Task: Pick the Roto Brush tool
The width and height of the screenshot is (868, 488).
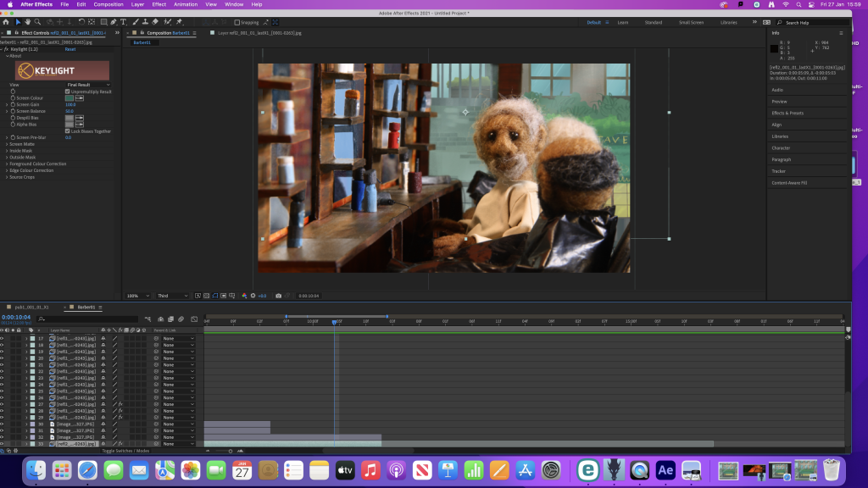Action: click(167, 22)
